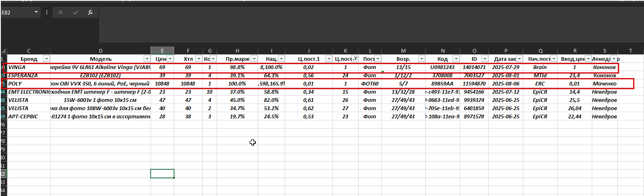Click the supplier cell MTId

(x=540, y=75)
